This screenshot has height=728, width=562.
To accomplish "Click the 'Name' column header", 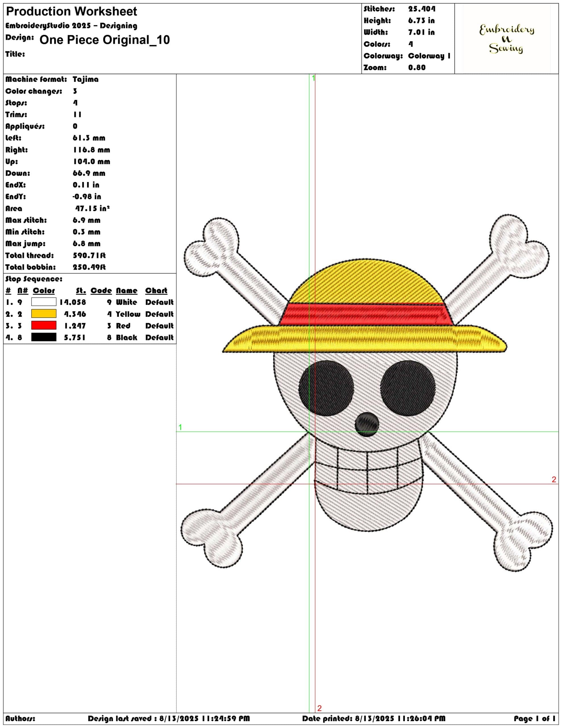I will 127,291.
